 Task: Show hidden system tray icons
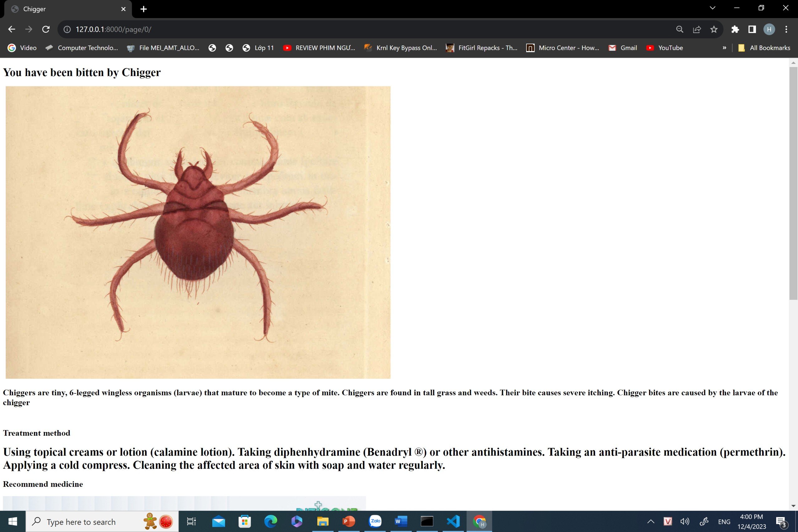pos(651,521)
